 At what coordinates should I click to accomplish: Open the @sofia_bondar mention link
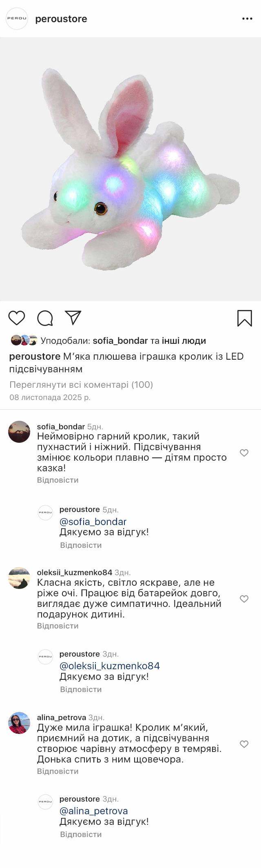(x=93, y=521)
